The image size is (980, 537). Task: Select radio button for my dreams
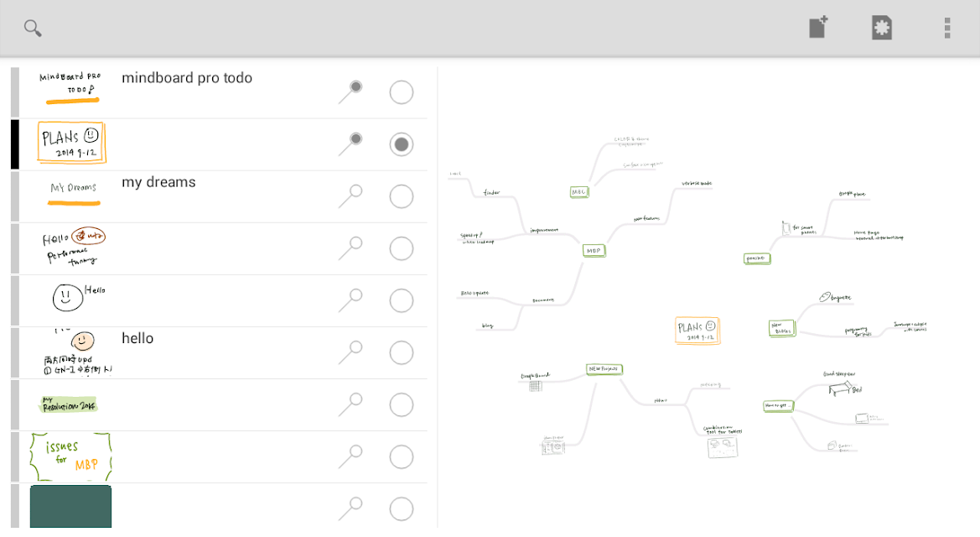click(x=402, y=196)
